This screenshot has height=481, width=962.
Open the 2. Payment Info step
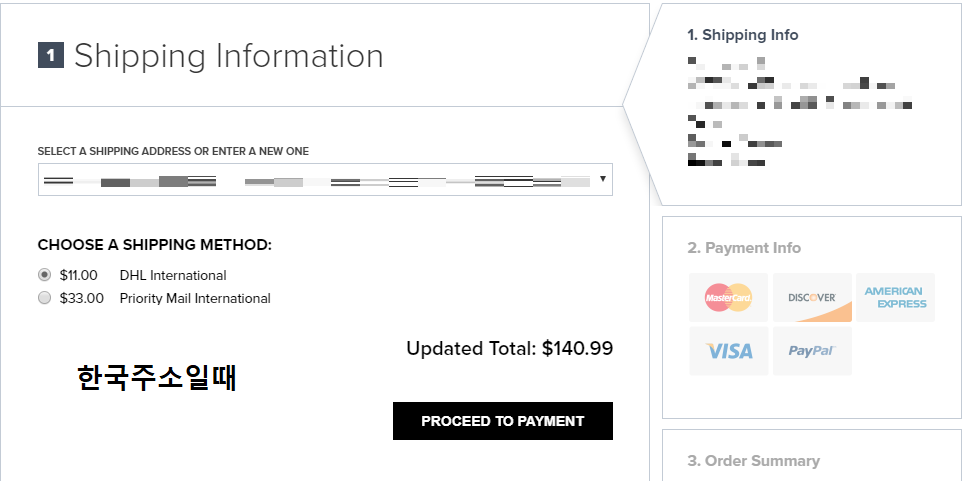pos(744,248)
